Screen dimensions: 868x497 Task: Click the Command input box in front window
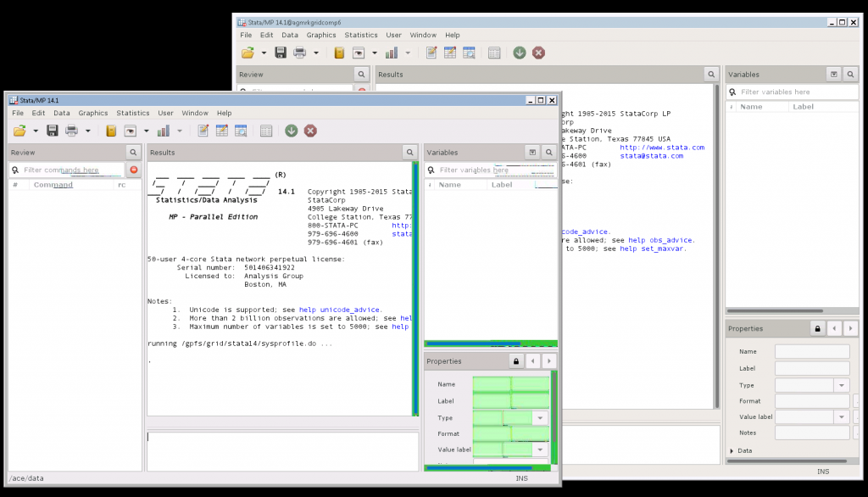pyautogui.click(x=282, y=451)
